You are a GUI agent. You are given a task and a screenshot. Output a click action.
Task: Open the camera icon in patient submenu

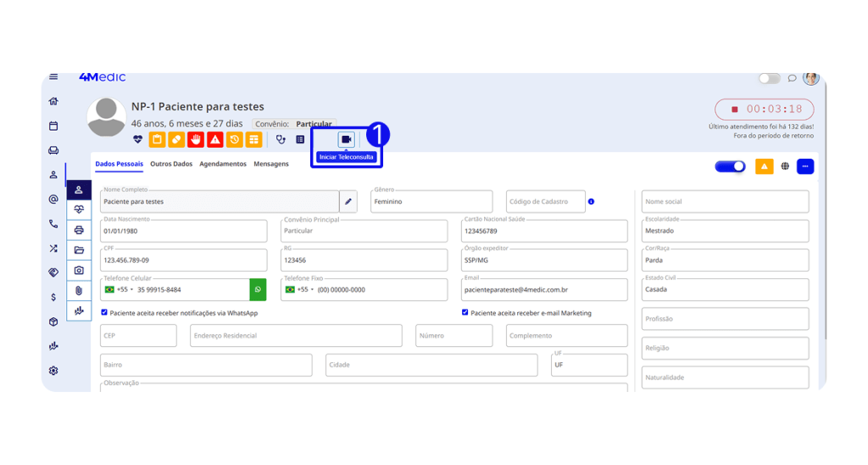point(79,270)
